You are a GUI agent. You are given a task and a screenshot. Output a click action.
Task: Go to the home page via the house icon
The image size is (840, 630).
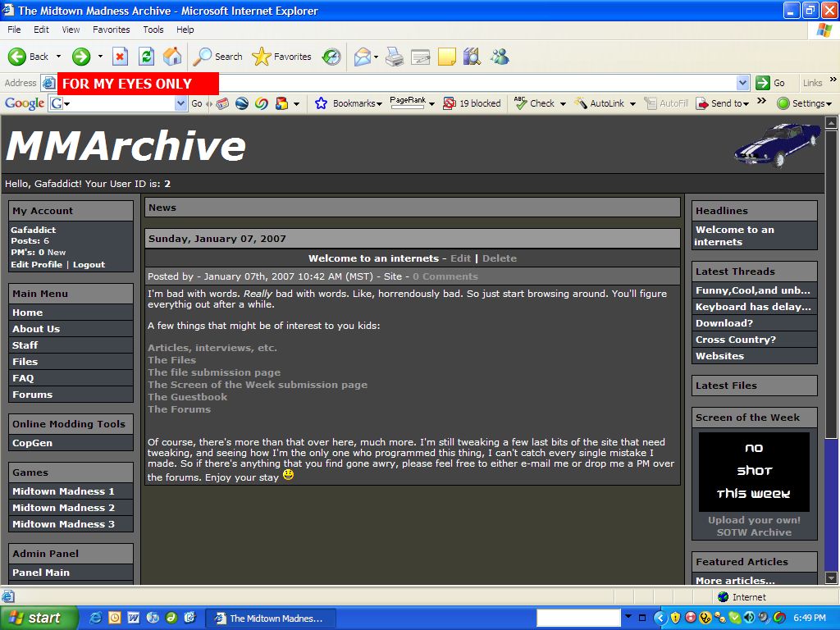[172, 57]
